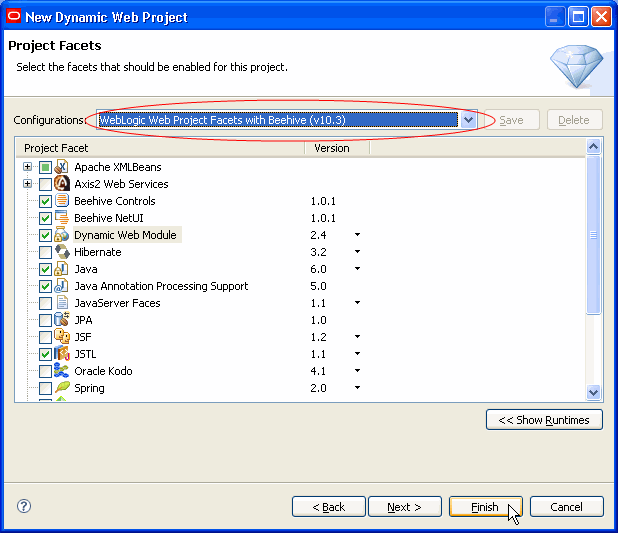Viewport: 618px width, 533px height.
Task: Click the Axis2 Web Services facet icon
Action: (x=62, y=184)
